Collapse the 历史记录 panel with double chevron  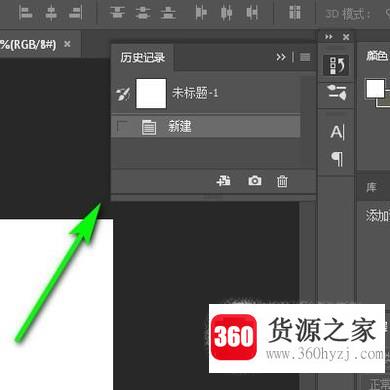[281, 57]
